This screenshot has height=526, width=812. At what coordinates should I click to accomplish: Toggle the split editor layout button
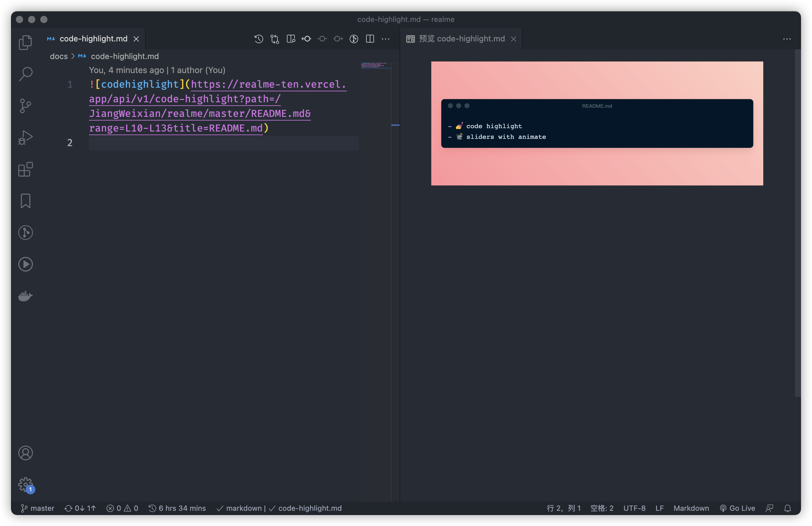[x=370, y=39]
